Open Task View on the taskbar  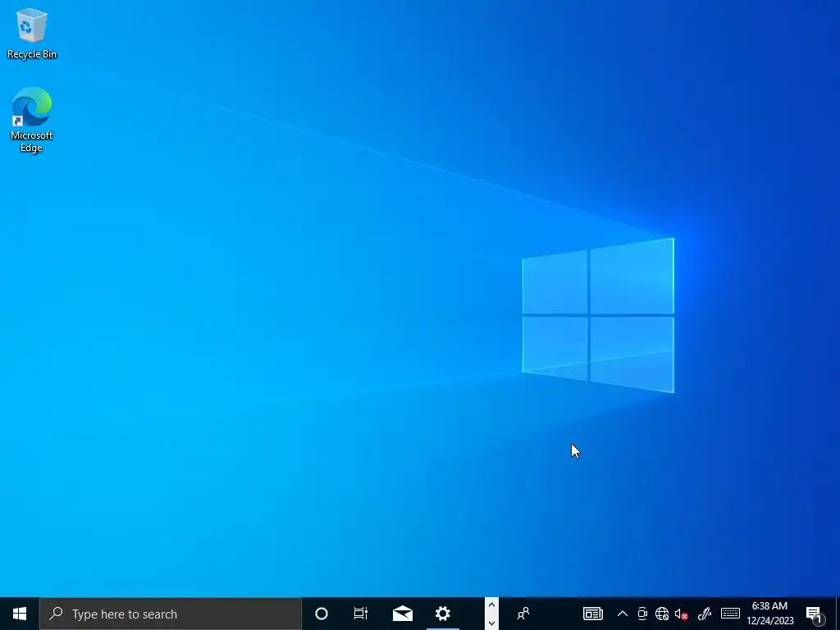pyautogui.click(x=361, y=614)
